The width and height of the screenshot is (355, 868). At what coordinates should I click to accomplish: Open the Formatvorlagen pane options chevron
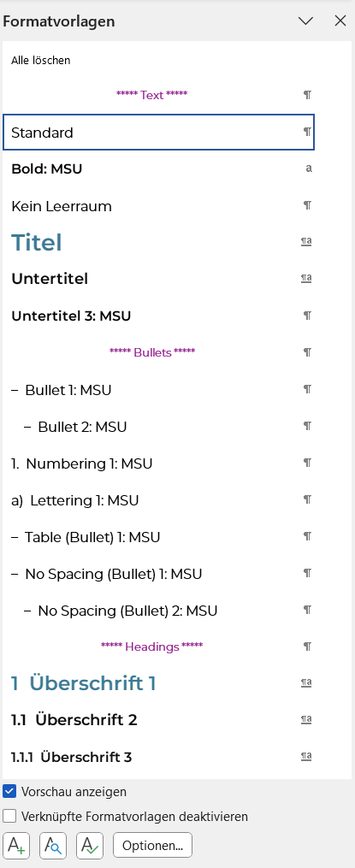(305, 21)
